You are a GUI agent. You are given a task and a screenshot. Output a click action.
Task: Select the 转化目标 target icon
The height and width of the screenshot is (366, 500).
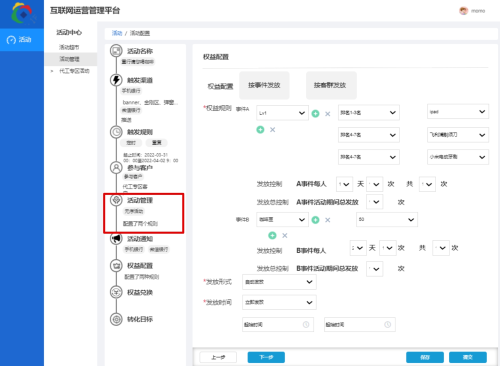pos(116,319)
